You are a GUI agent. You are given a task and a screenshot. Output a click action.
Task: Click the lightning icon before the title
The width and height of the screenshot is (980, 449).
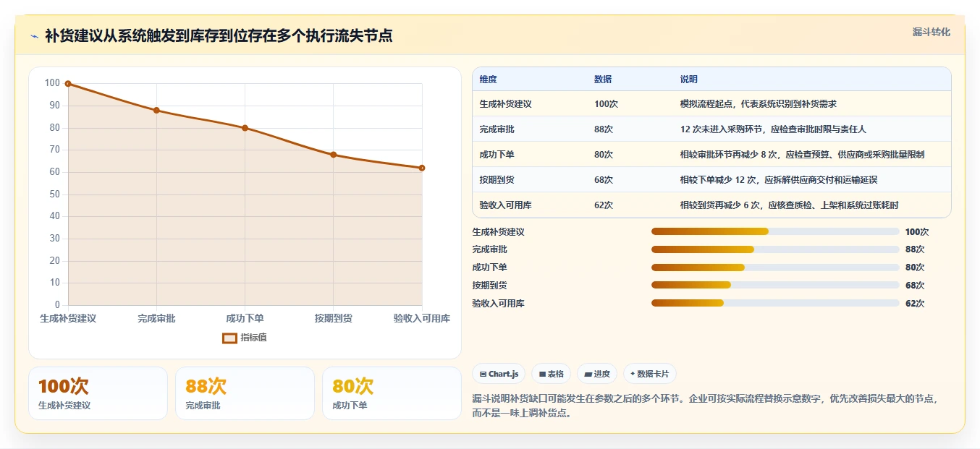(x=35, y=36)
